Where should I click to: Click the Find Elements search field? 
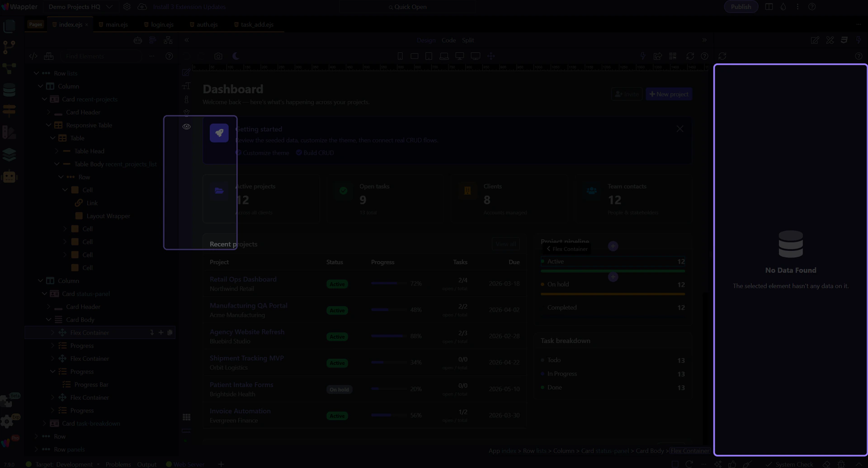pos(102,57)
